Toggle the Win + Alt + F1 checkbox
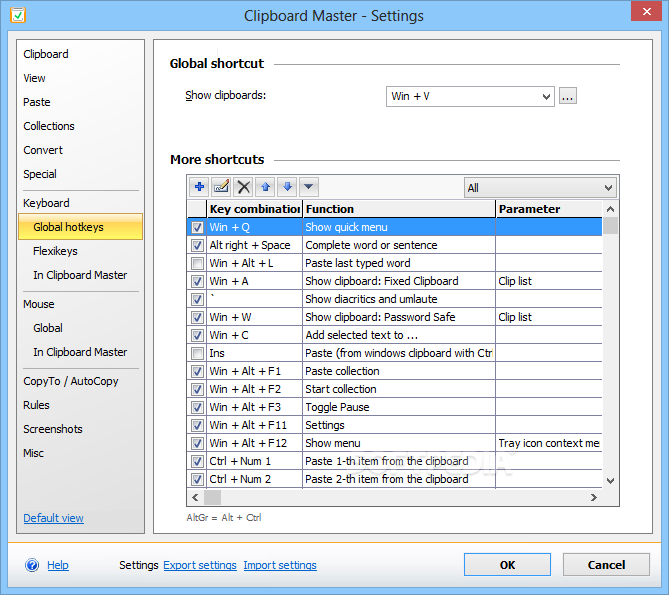Viewport: 669px width, 595px height. [197, 371]
